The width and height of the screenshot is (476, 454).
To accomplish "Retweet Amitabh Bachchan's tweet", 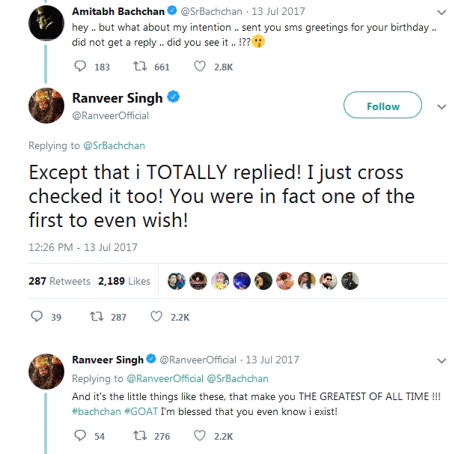I will (139, 67).
